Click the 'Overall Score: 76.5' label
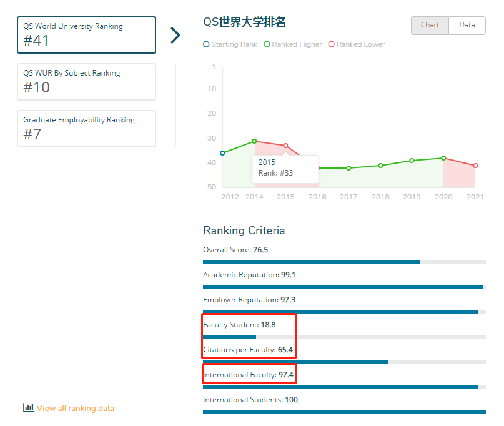The width and height of the screenshot is (504, 426). pos(235,250)
